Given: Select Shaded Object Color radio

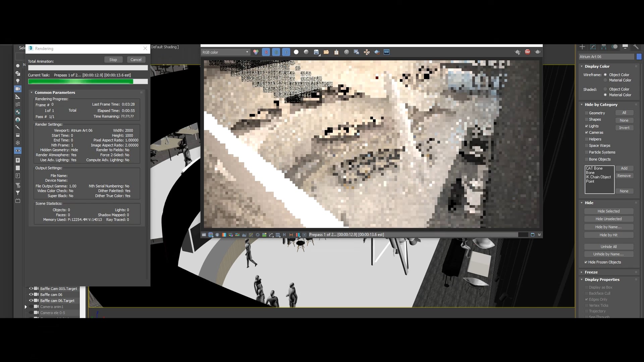Looking at the screenshot, I should pyautogui.click(x=605, y=89).
